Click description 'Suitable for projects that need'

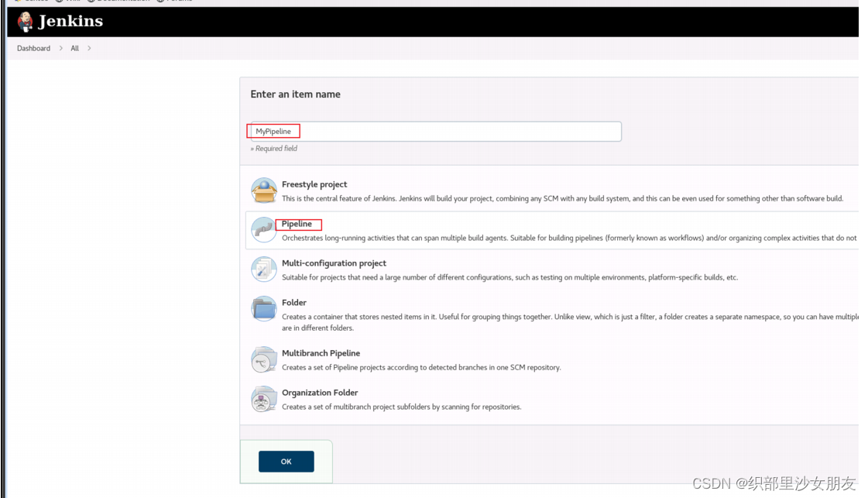point(509,277)
